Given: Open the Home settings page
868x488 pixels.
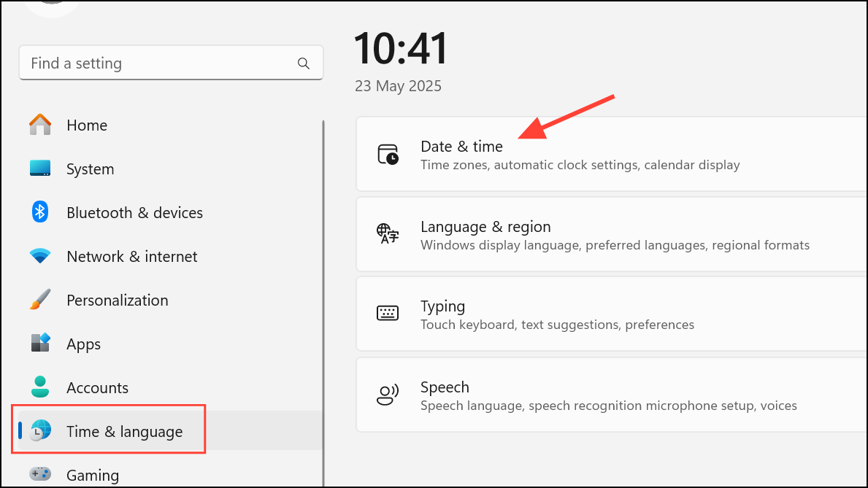Looking at the screenshot, I should click(172, 125).
